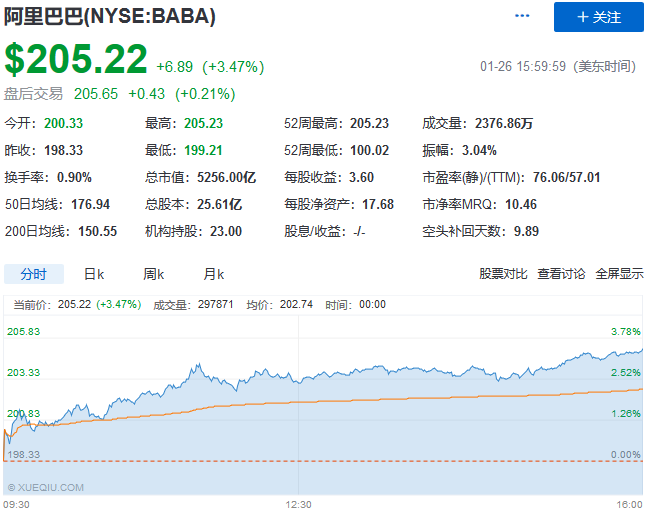
Task: Click 全屏显示 fullscreen display
Action: [619, 274]
